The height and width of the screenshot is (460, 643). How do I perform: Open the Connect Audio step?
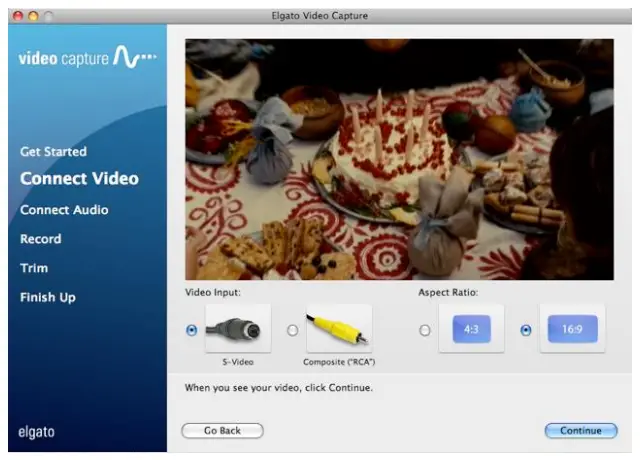point(64,210)
